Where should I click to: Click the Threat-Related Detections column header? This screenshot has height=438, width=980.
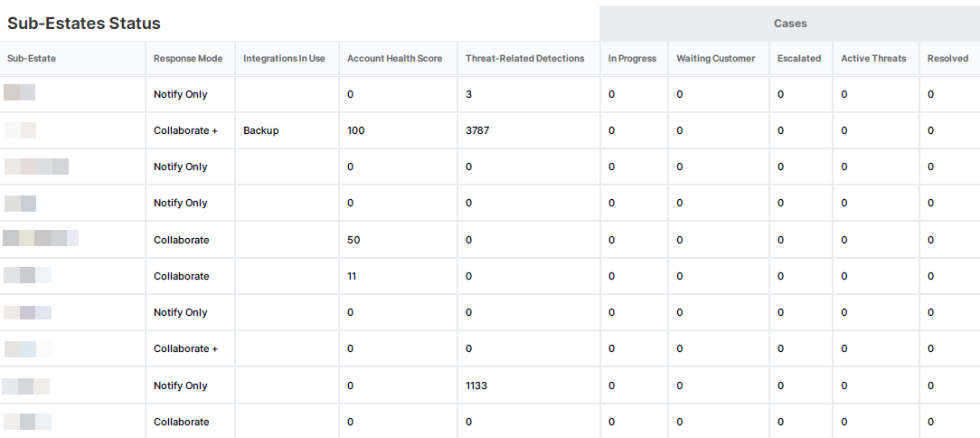pyautogui.click(x=525, y=59)
